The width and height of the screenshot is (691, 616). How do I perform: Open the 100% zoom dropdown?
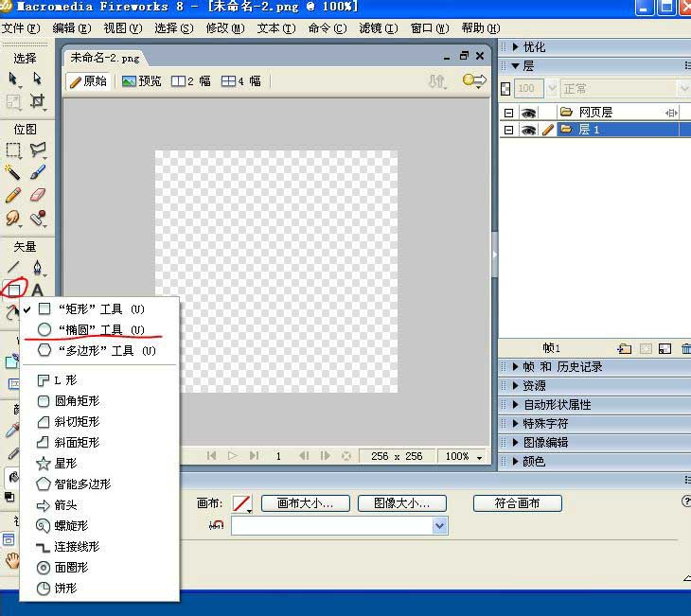pyautogui.click(x=463, y=456)
